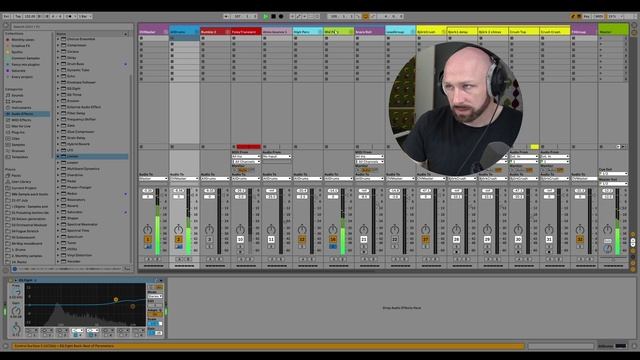The height and width of the screenshot is (360, 640).
Task: Click the red collection tag in the browser
Action: [7, 40]
